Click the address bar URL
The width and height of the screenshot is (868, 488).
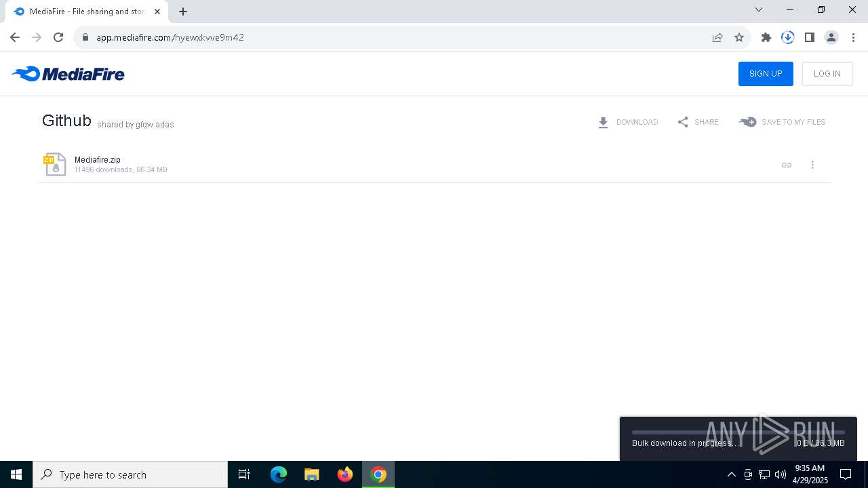coord(170,37)
